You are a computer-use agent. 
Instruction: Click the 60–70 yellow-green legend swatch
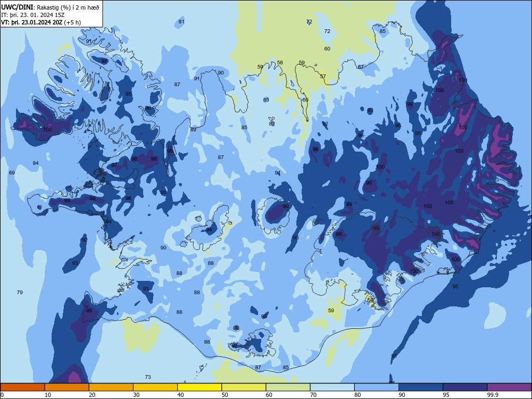pos(288,387)
